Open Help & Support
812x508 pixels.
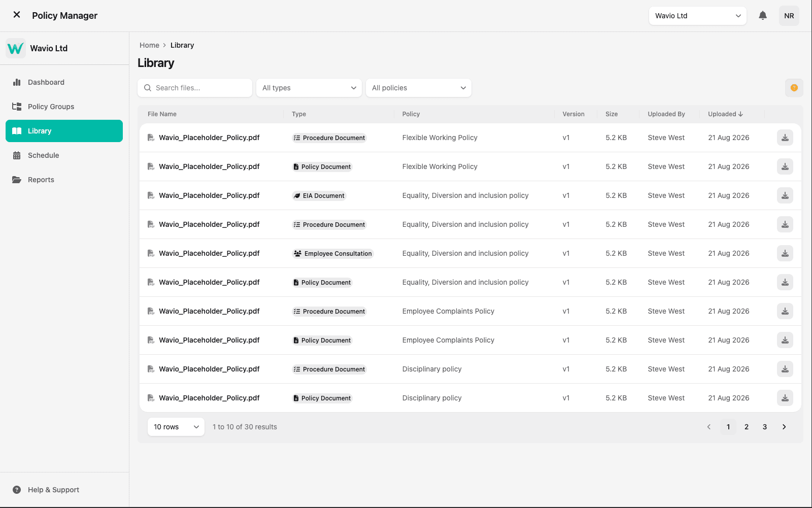coord(64,490)
